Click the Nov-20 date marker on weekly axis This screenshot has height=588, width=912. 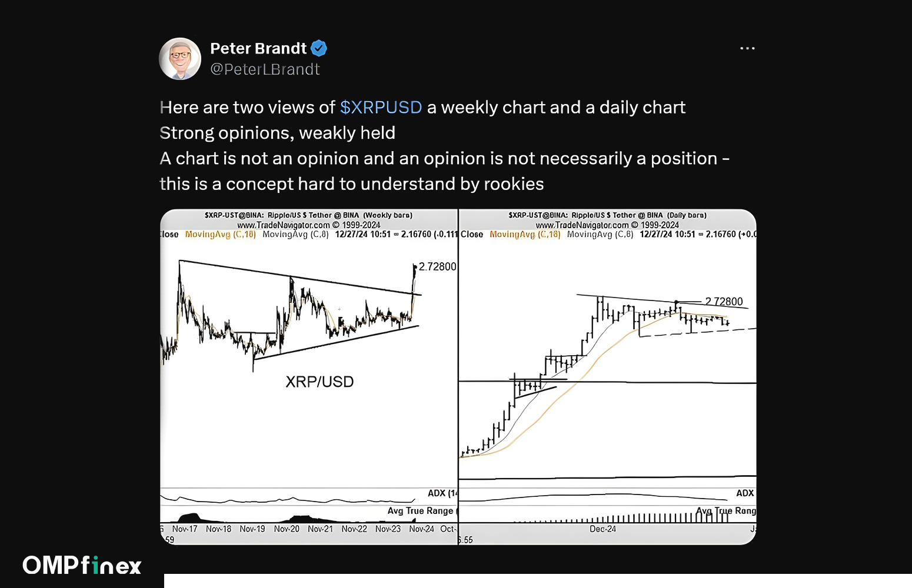tap(287, 529)
